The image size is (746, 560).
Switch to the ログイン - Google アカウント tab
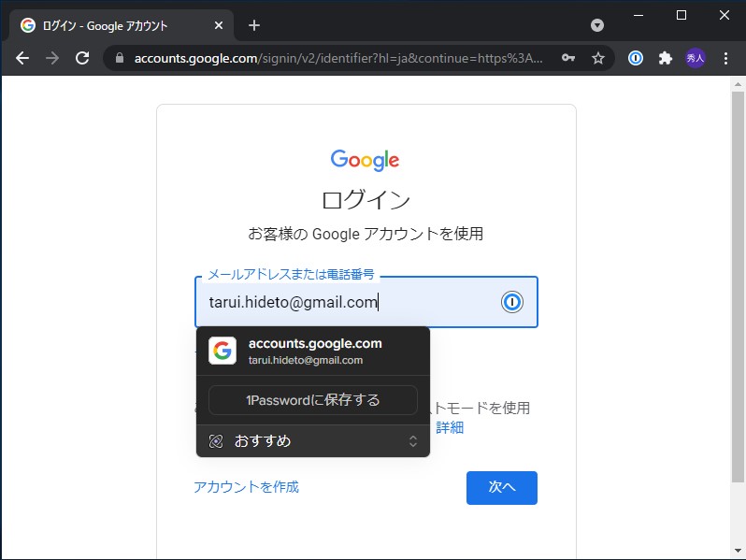122,25
